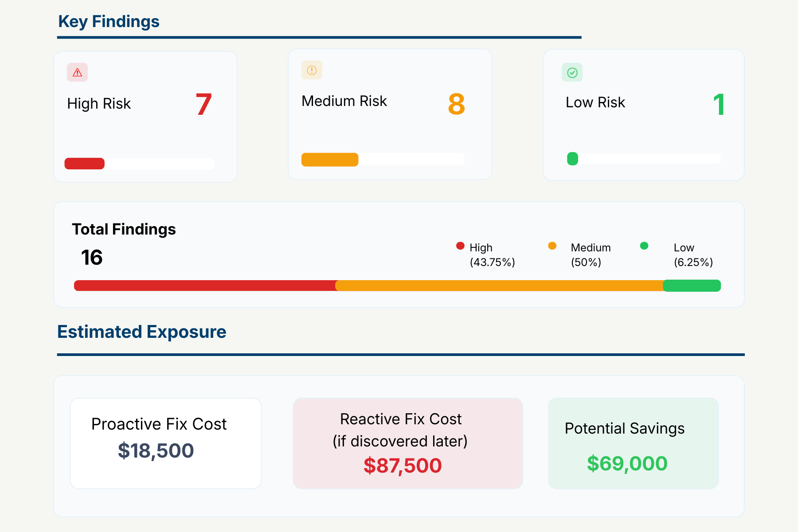The width and height of the screenshot is (798, 532).
Task: Click the green Low legend dot
Action: [x=644, y=246]
